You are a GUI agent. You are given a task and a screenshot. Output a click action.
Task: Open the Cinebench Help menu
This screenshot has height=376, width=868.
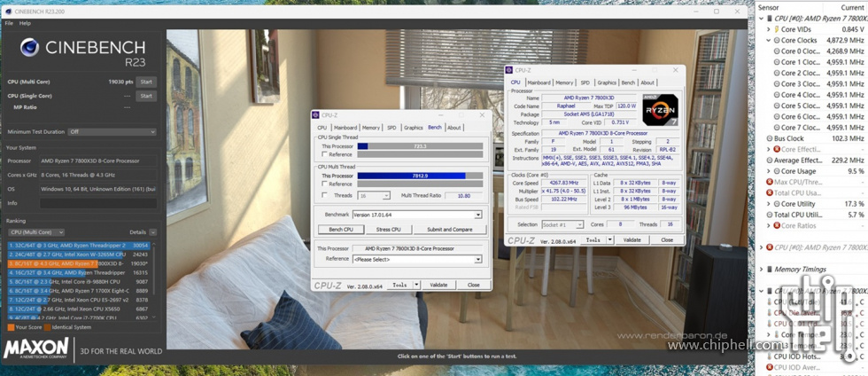pyautogui.click(x=25, y=23)
